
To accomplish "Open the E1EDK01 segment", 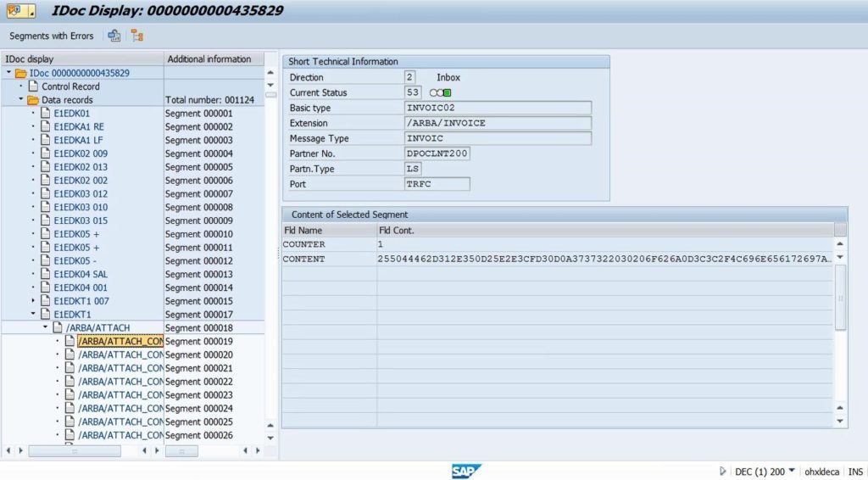I will pos(71,113).
